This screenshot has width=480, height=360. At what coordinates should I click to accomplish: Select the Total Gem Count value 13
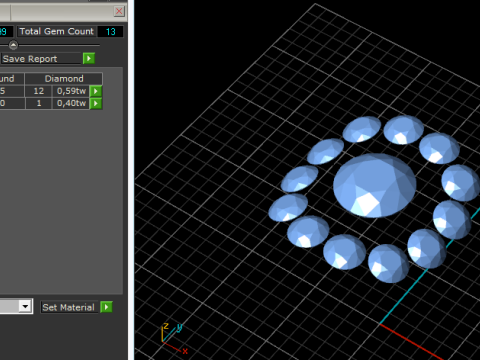[x=110, y=32]
